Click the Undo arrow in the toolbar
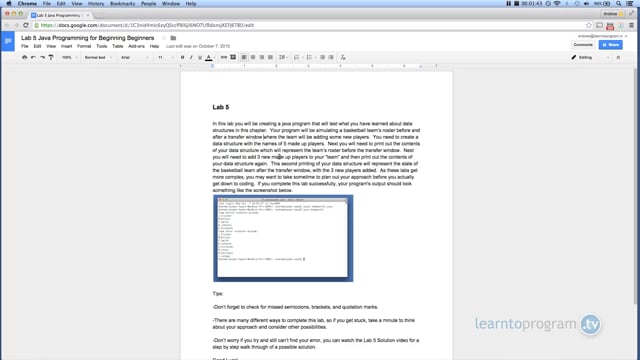The image size is (640, 360). tap(33, 58)
